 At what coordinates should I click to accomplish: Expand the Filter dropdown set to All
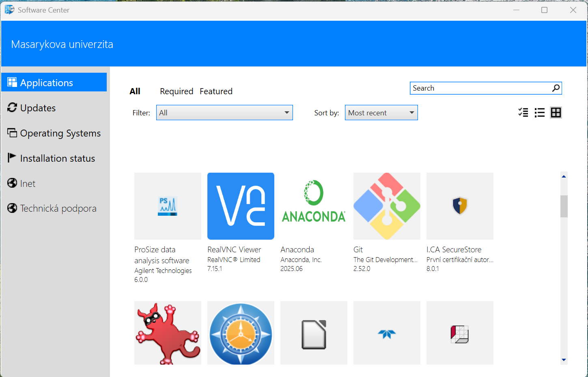tap(224, 113)
